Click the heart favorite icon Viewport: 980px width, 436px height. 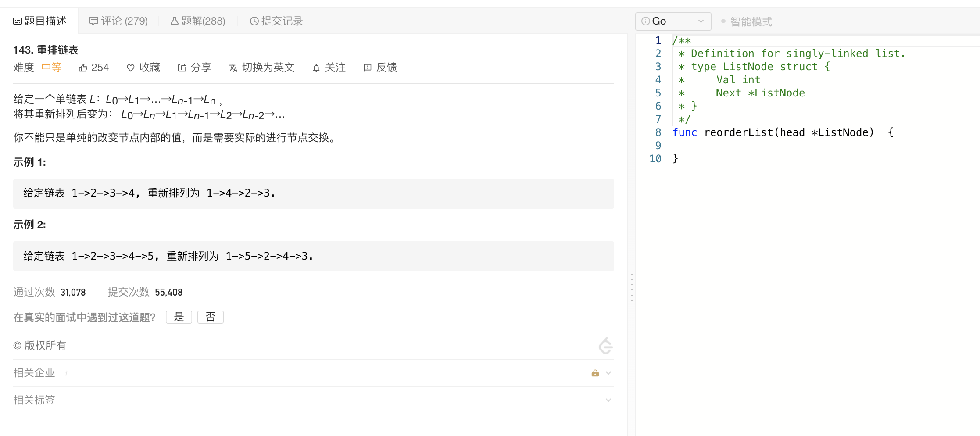[x=130, y=68]
